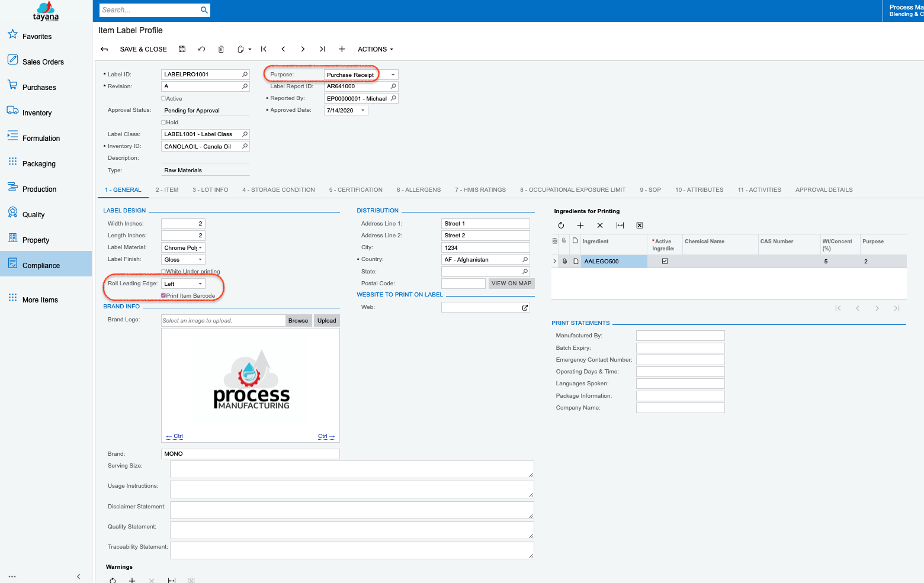Toggle the Hold checkbox
Viewport: 924px width, 583px height.
163,123
